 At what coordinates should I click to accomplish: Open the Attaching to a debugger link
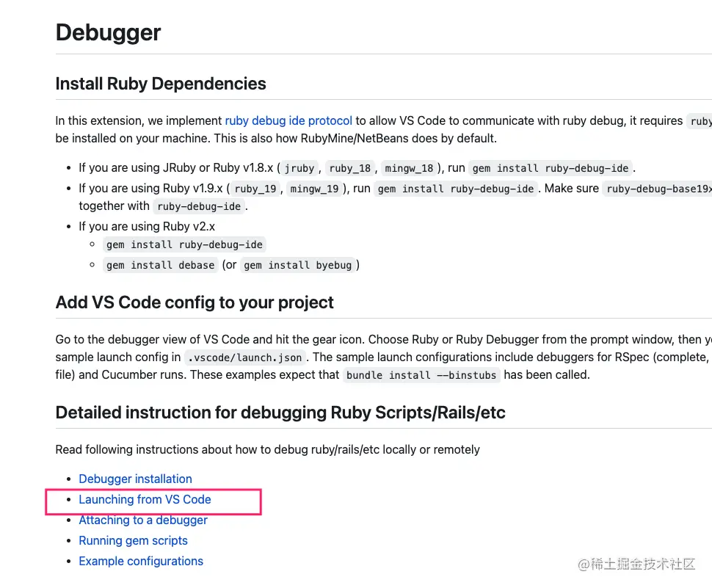coord(143,520)
